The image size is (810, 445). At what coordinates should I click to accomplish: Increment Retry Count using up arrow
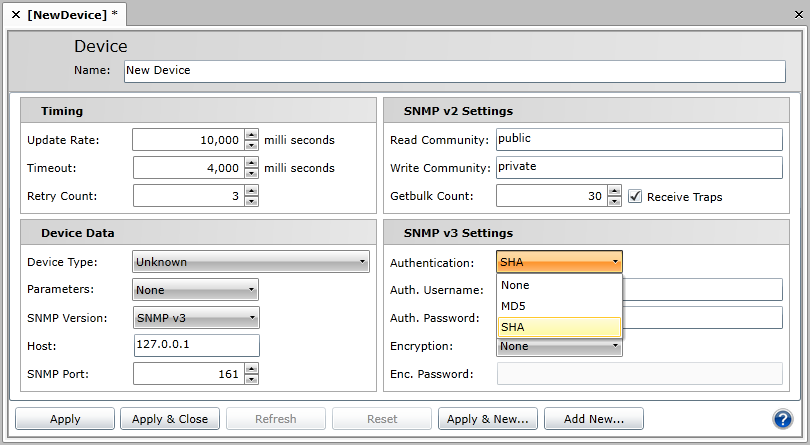[x=252, y=191]
